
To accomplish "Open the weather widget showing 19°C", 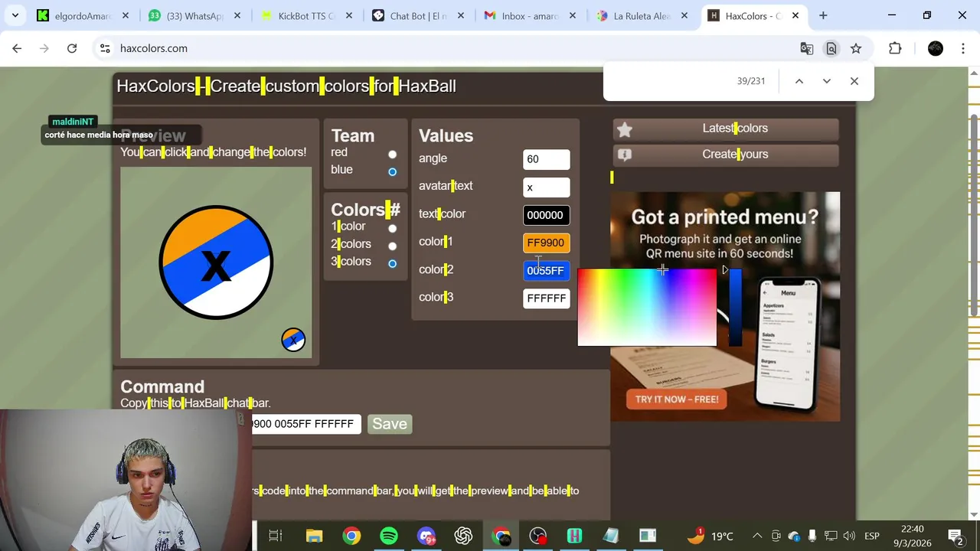I will (x=710, y=536).
